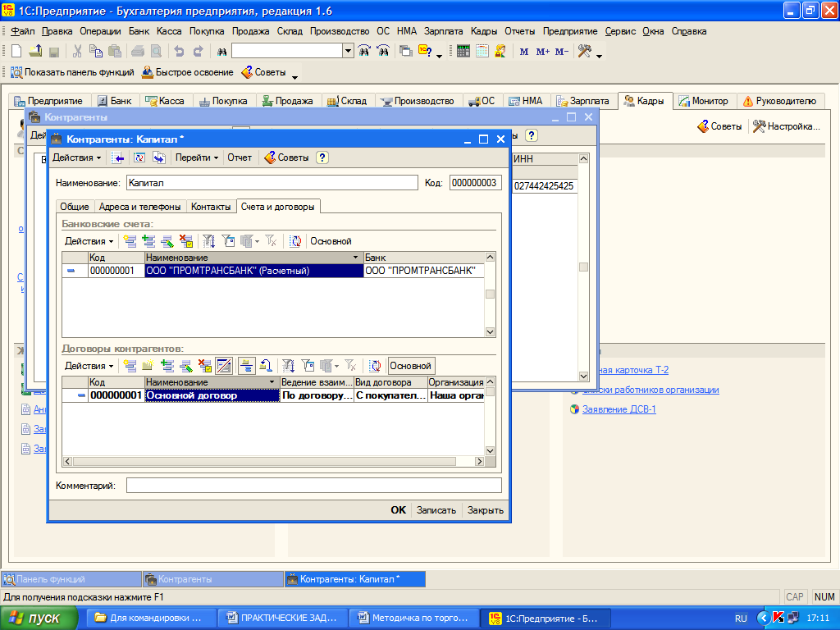Viewport: 840px width, 630px height.
Task: Click Отчет in Капитал toolbar
Action: point(239,157)
